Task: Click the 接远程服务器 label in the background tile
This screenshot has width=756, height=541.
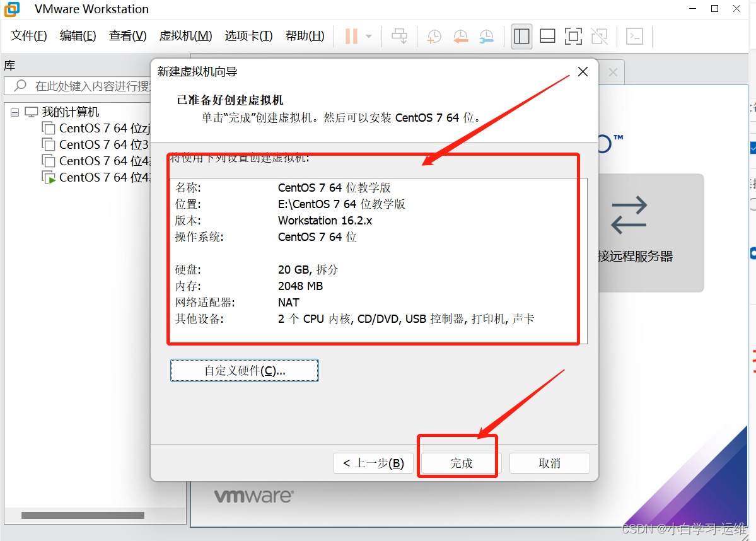Action: pyautogui.click(x=636, y=256)
